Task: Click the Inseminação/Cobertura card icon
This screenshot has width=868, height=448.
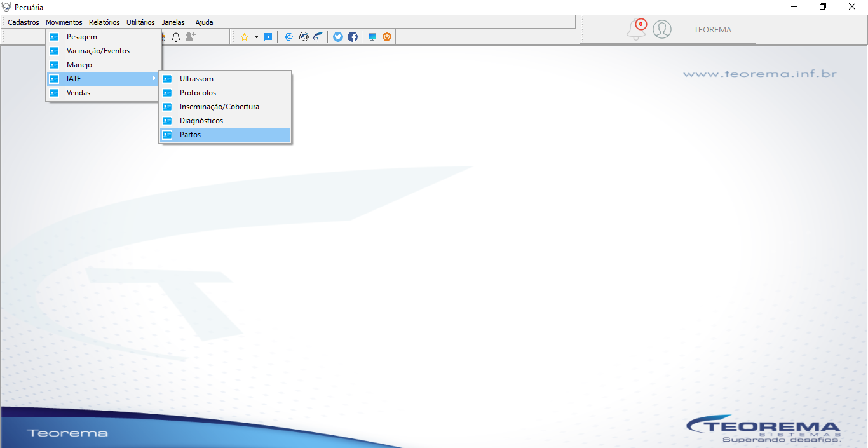Action: tap(167, 107)
